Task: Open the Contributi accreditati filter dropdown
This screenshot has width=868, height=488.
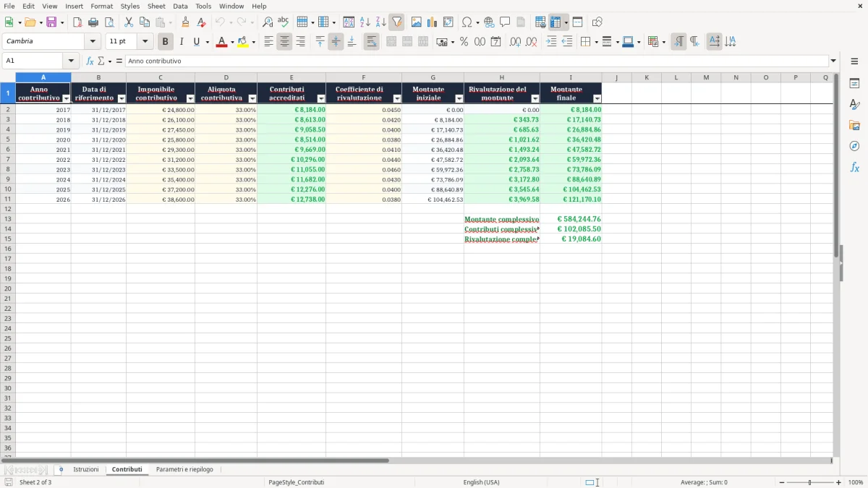Action: click(x=321, y=98)
